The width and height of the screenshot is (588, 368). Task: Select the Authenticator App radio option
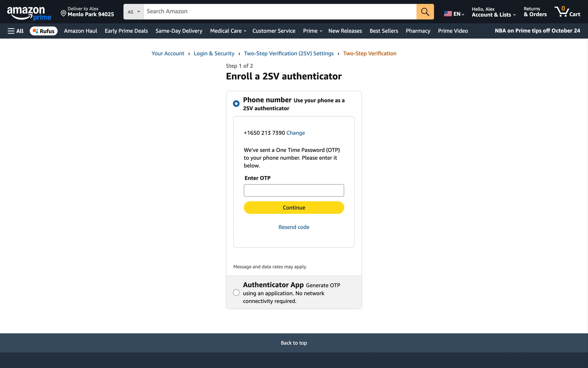[x=236, y=293]
